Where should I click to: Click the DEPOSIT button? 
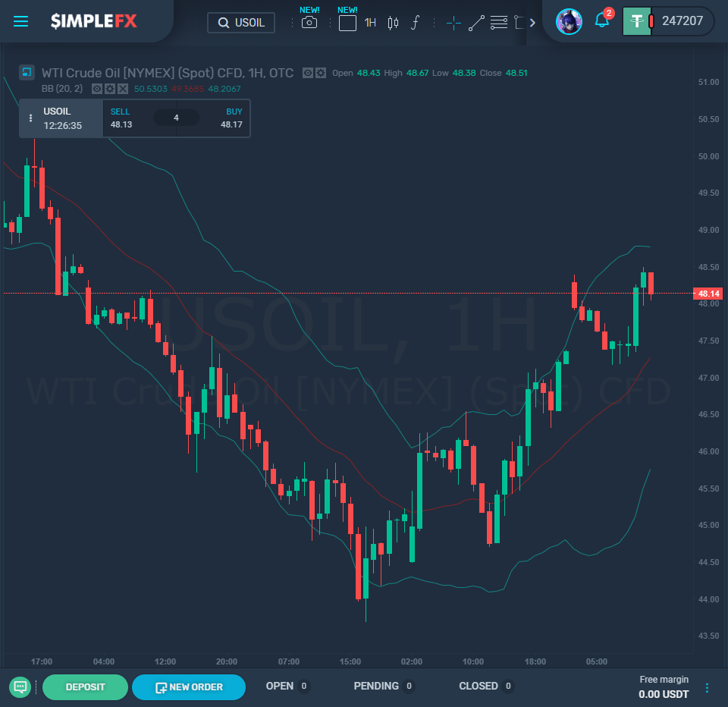point(86,687)
